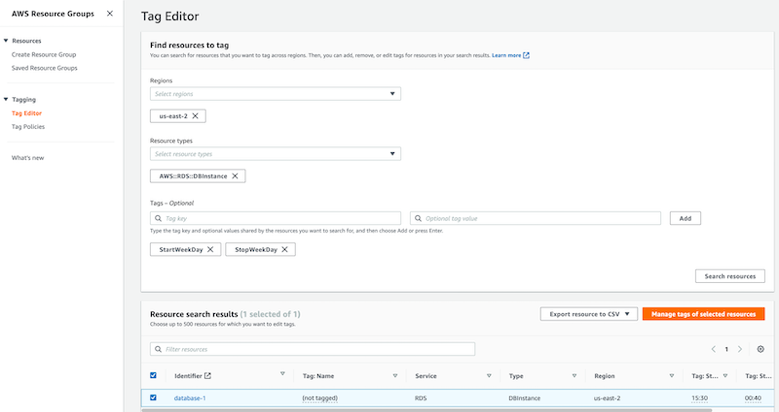Viewport: 779px width, 412px height.
Task: Edit the 00:40 tag value
Action: 753,398
